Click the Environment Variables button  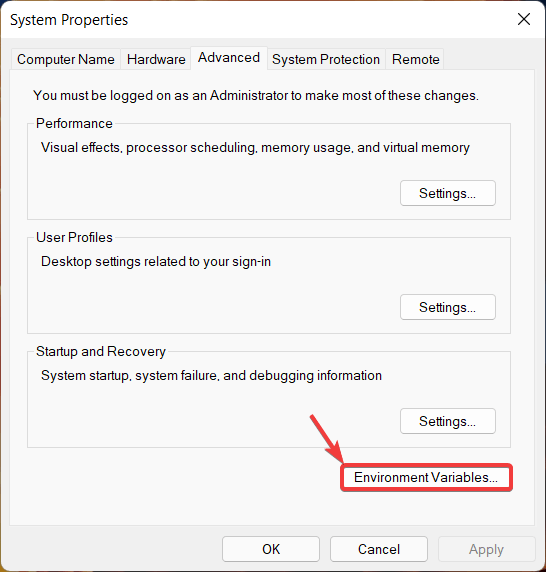(426, 477)
